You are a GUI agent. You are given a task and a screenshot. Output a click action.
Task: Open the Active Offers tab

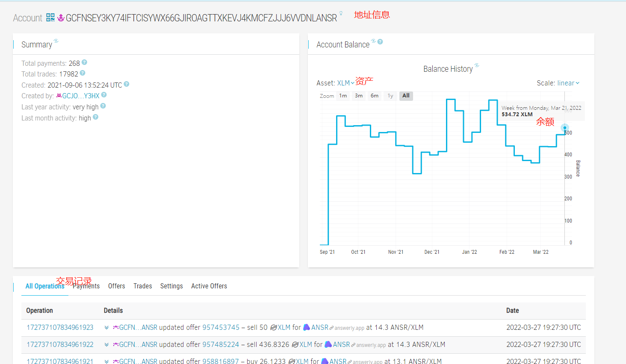(209, 286)
